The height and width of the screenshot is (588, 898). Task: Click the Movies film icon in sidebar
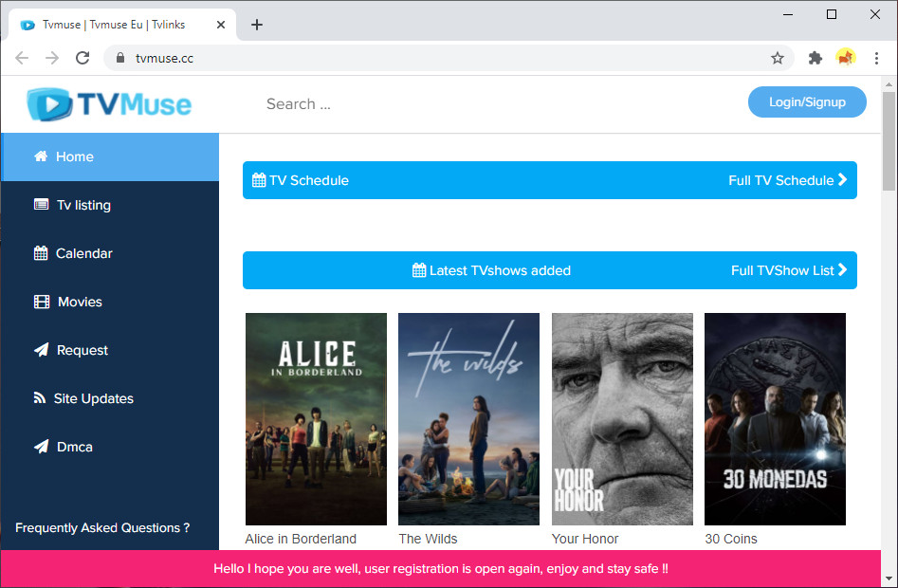[x=42, y=302]
